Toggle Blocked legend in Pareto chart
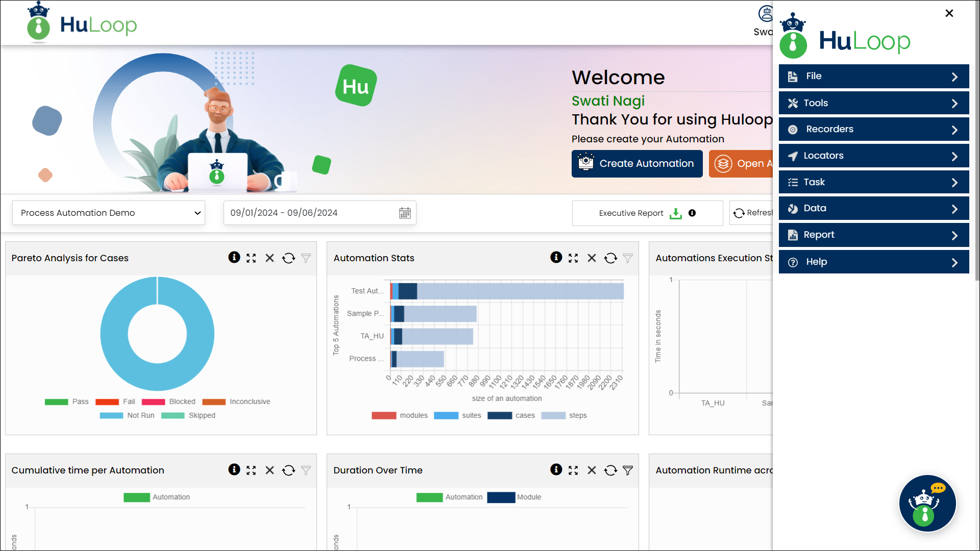This screenshot has width=980, height=551. click(168, 402)
